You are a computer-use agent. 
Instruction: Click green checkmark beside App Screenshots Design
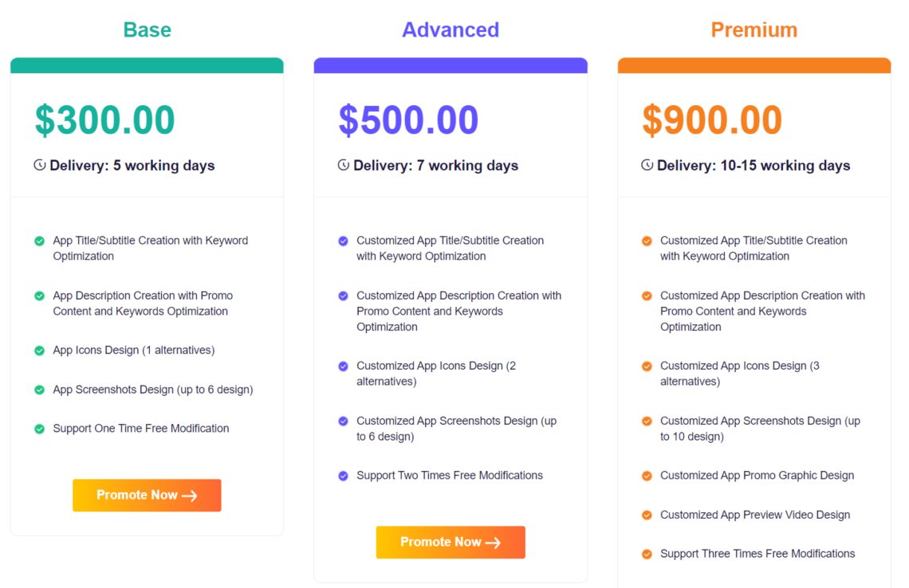[x=39, y=390]
